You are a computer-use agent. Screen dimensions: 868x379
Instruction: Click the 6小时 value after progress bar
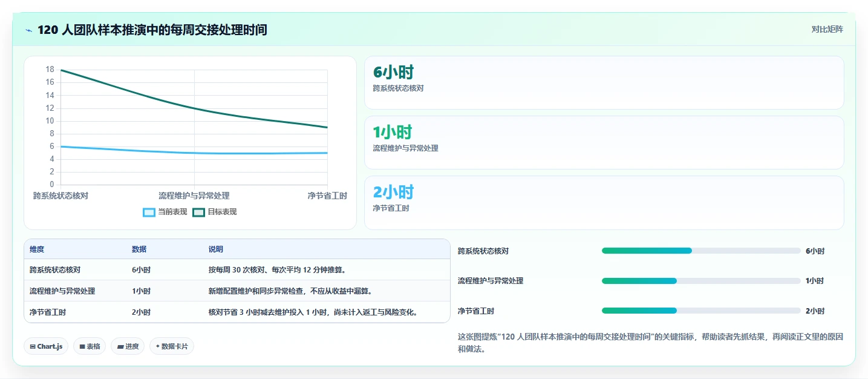(815, 251)
